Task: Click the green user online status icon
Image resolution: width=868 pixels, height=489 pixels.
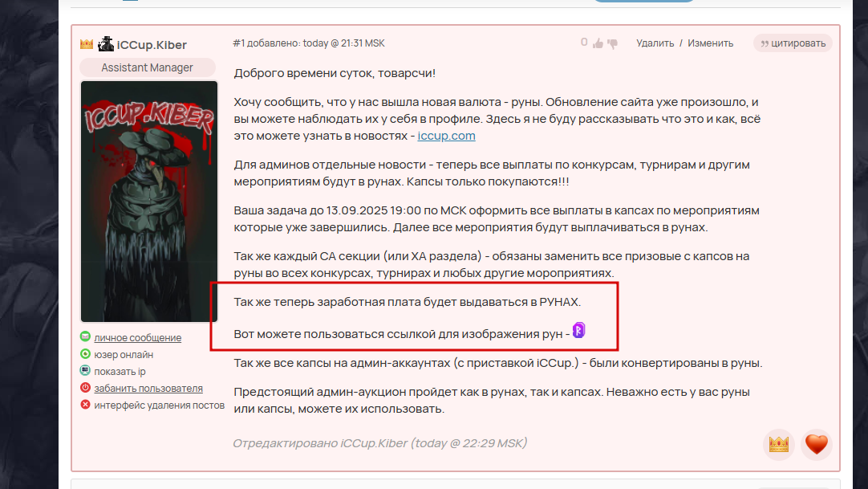Action: 85,353
